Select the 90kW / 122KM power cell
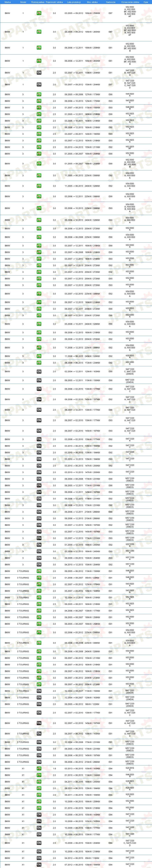This screenshot has width=152, height=868. (x=92, y=704)
